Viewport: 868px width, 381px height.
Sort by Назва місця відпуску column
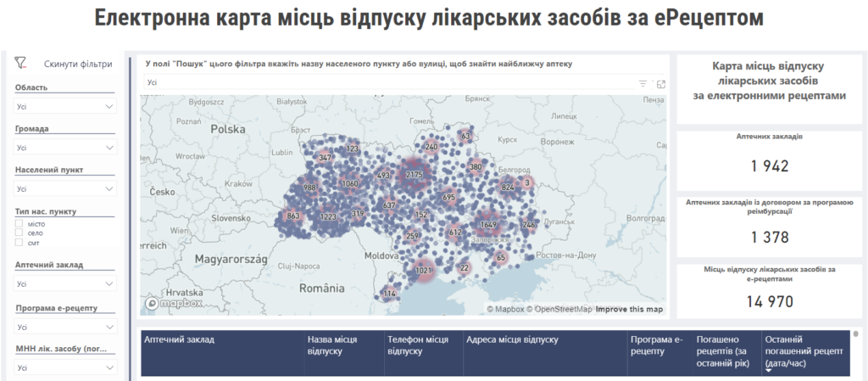(x=332, y=345)
